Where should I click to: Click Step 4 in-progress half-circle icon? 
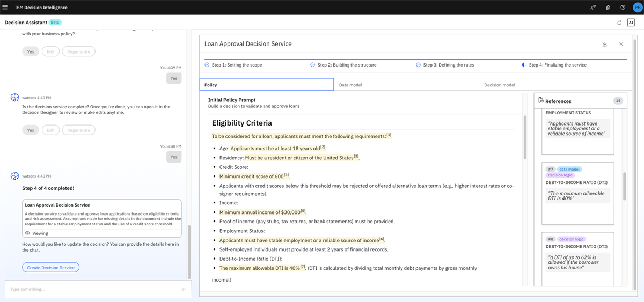[x=524, y=65]
